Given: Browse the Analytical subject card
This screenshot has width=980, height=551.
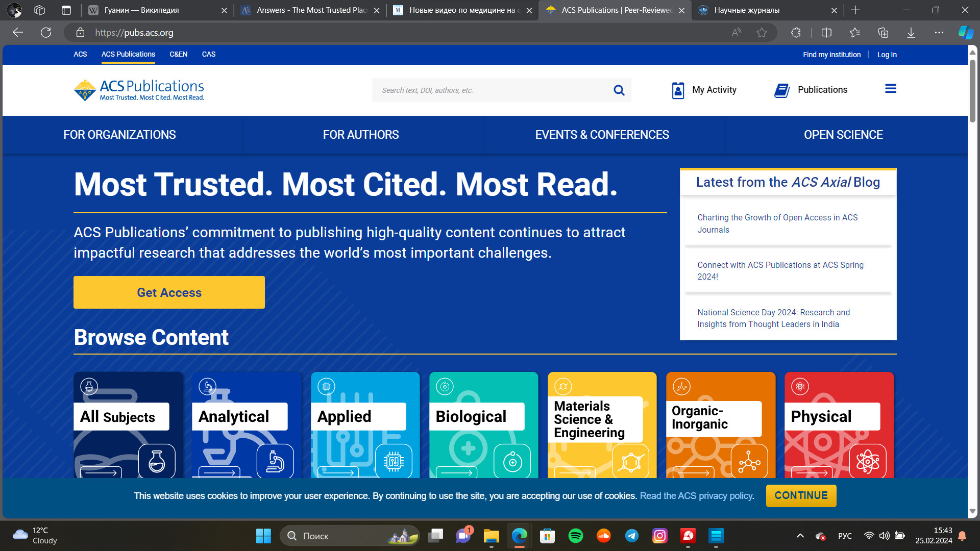Looking at the screenshot, I should click(247, 425).
